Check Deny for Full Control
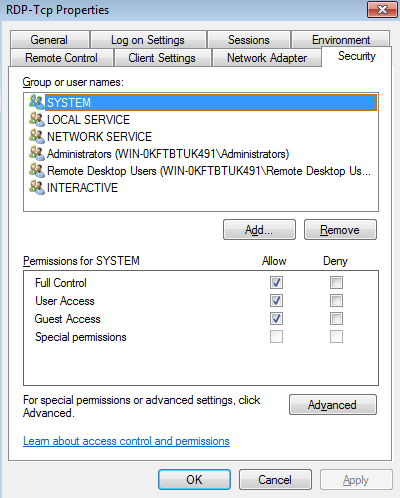Image resolution: width=400 pixels, height=498 pixels. pos(336,283)
